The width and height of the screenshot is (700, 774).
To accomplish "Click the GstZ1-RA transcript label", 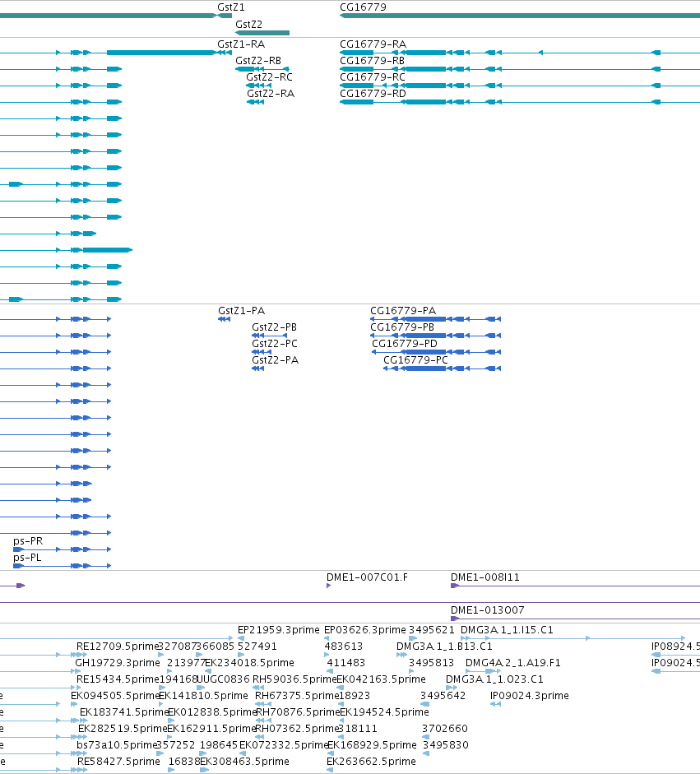I will coord(241,44).
